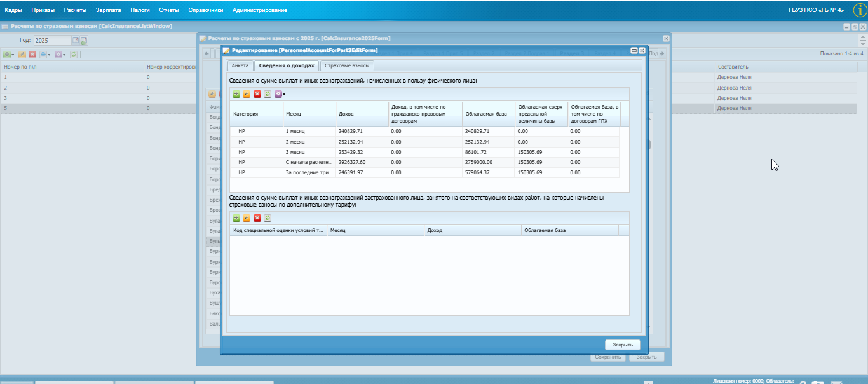Screen dimensions: 868x384
Task: Click left arrow tab scroller in CalcInsurance2025Form
Action: pos(207,53)
